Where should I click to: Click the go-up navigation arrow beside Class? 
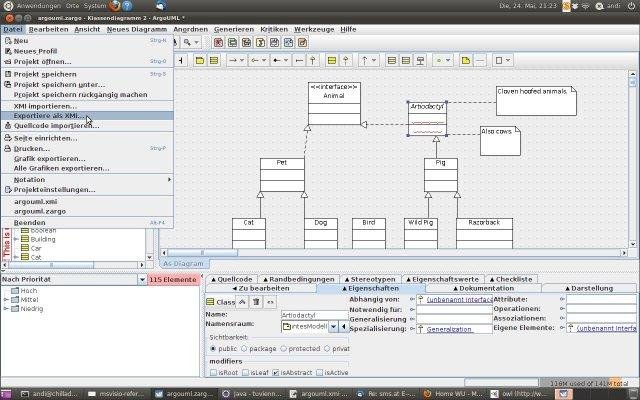pyautogui.click(x=244, y=301)
